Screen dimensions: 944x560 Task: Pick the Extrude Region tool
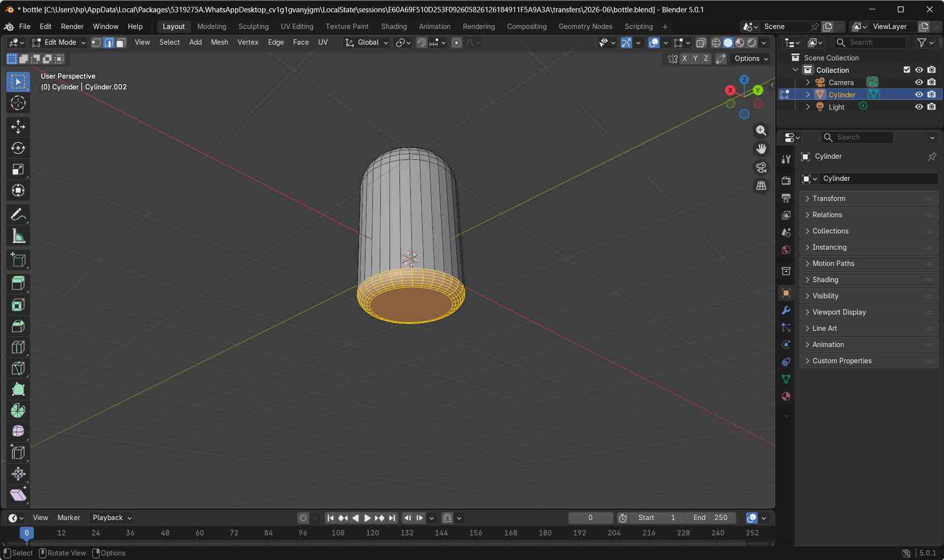(18, 283)
